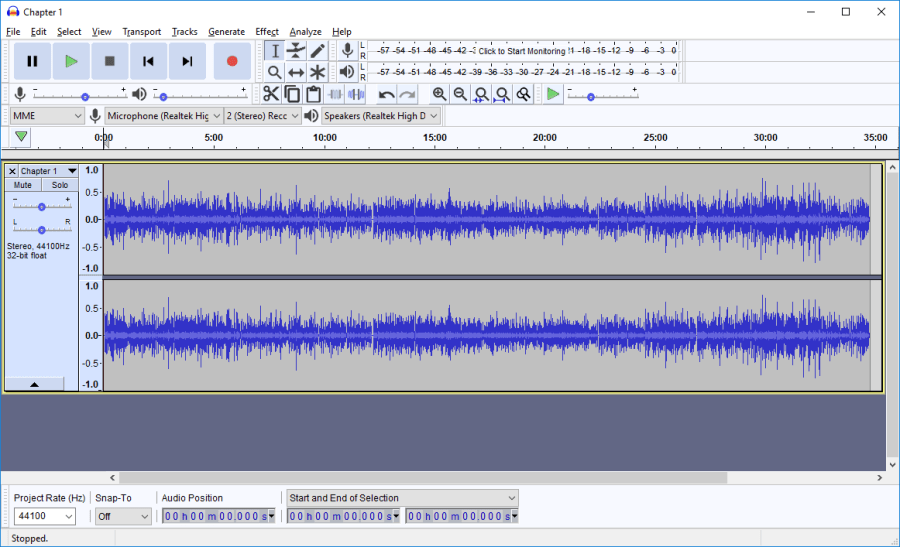Open the Effect menu
This screenshot has width=900, height=547.
tap(267, 32)
